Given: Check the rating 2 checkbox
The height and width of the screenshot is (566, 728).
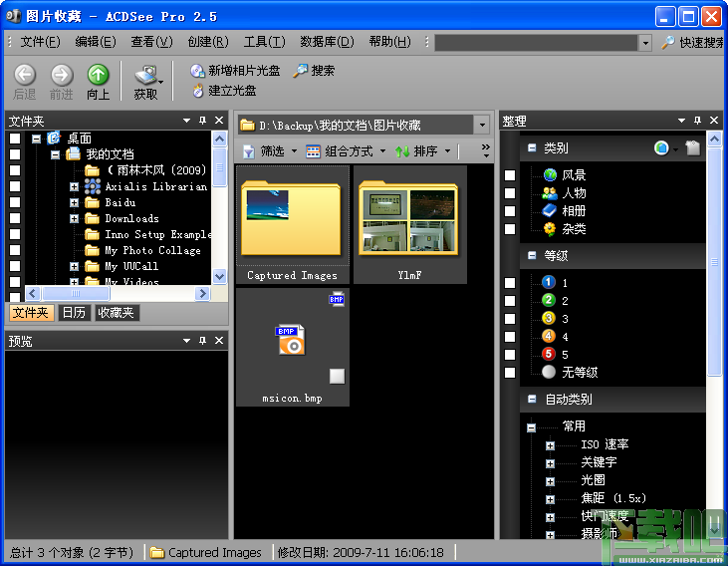Looking at the screenshot, I should [x=510, y=301].
